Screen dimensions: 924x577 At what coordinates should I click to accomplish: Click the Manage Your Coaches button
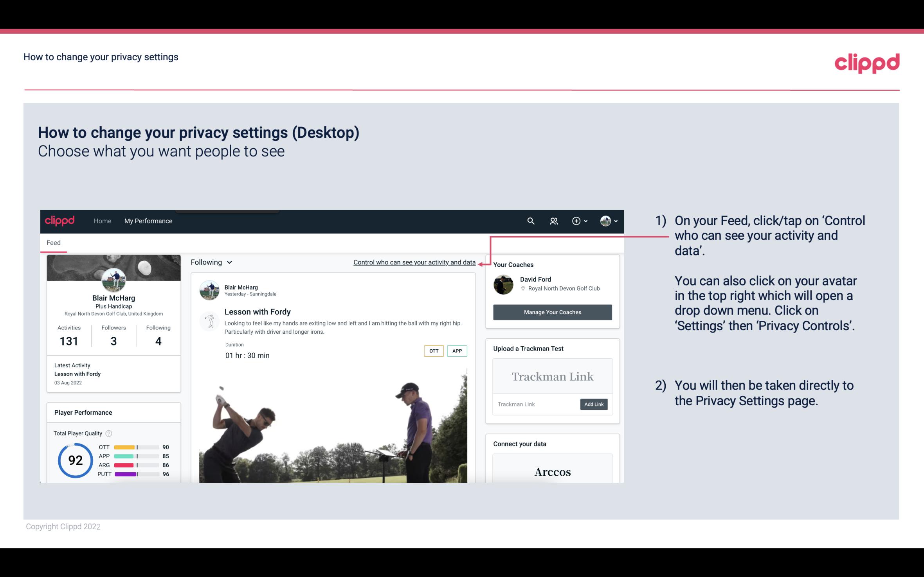point(552,312)
